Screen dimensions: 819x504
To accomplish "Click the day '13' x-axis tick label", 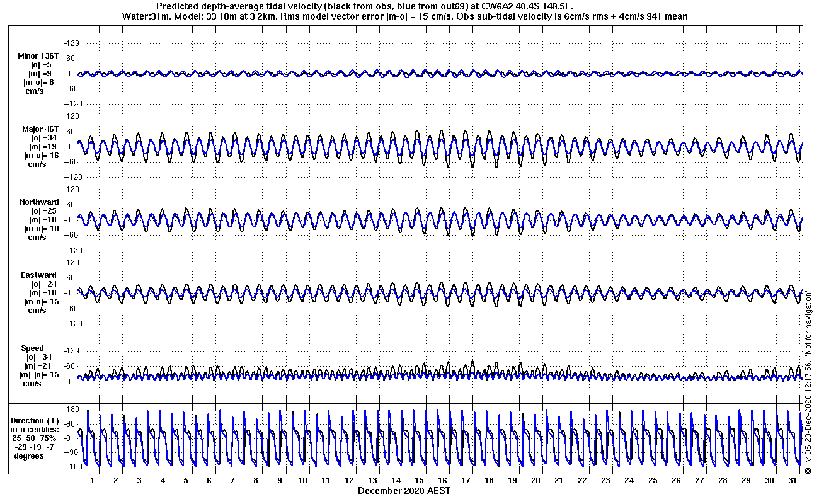I will click(372, 480).
